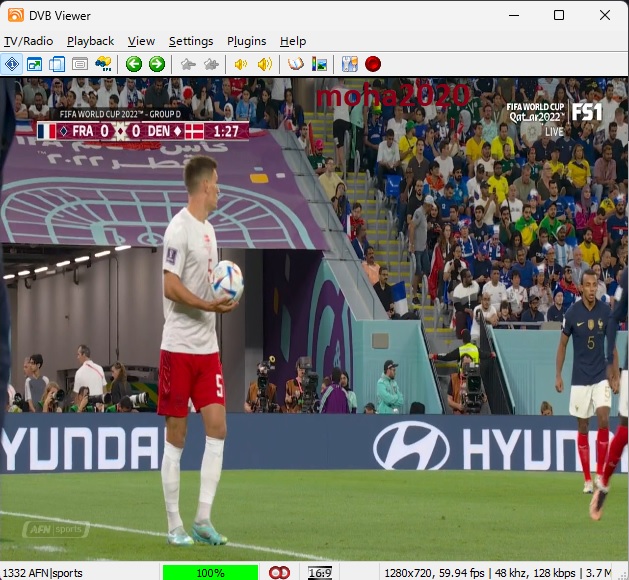Viewport: 629px width, 580px height.
Task: Click the 1332 AFN|sports channel name
Action: click(42, 573)
